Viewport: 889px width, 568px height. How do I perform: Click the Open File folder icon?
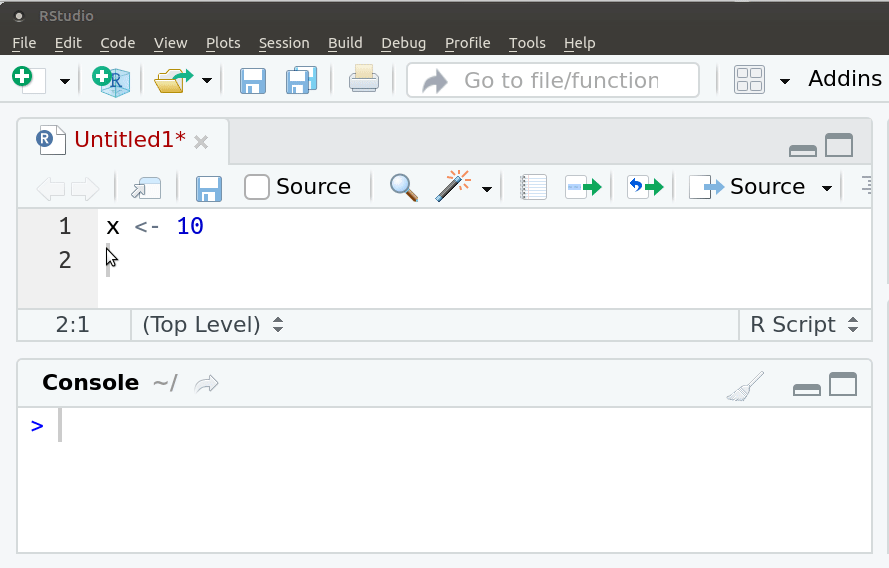172,80
